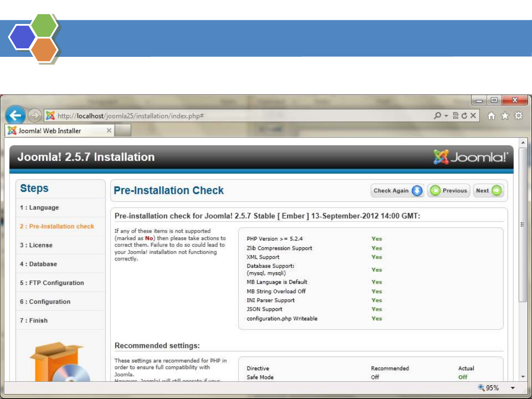
Task: Click the 'MB String Overload Off' text
Action: click(x=276, y=291)
